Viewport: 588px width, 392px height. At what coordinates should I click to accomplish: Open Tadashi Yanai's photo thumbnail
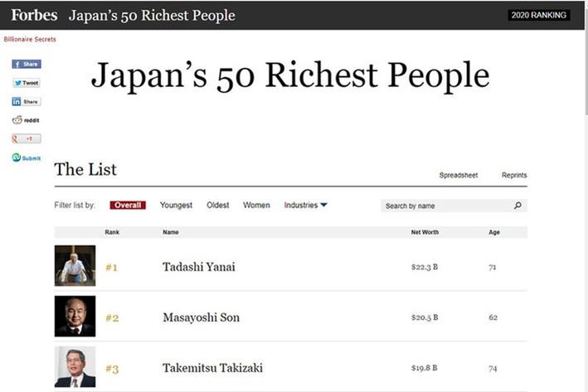tap(75, 266)
